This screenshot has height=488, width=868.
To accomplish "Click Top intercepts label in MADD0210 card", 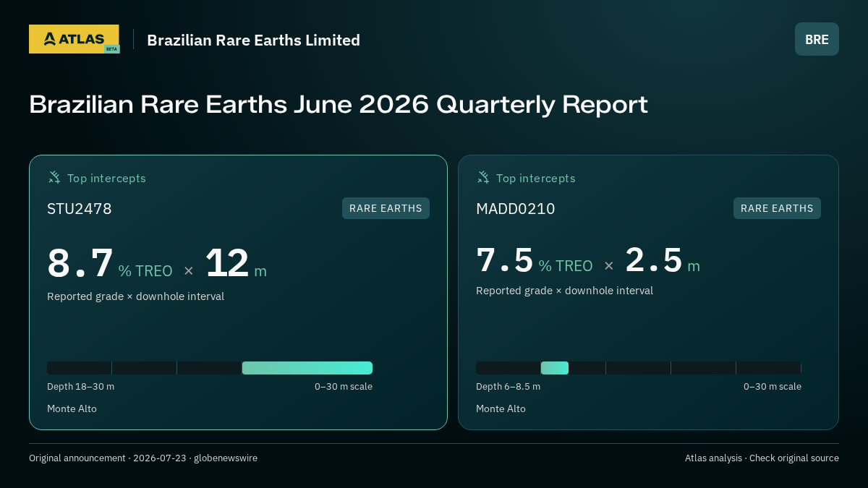I will [x=535, y=178].
